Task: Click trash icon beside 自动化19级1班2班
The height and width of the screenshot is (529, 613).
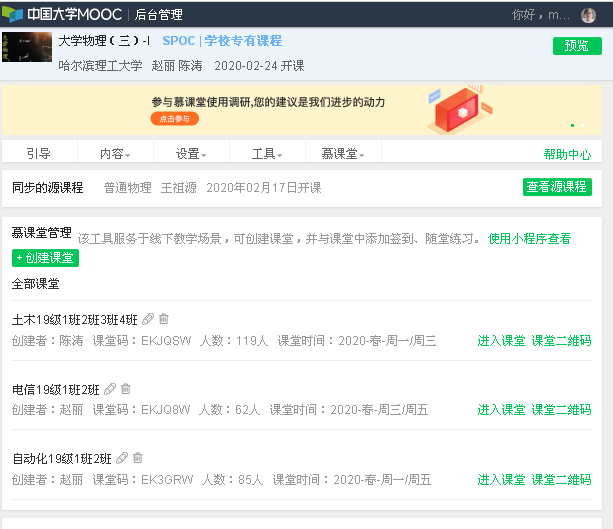Action: [x=138, y=458]
